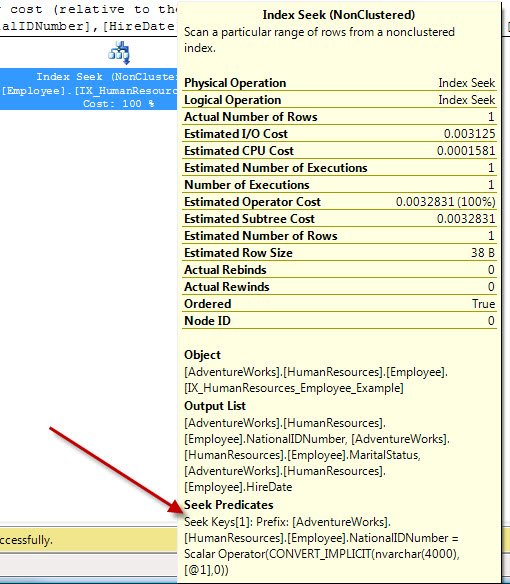Click the Estimated Subtree Cost row

pyautogui.click(x=339, y=219)
